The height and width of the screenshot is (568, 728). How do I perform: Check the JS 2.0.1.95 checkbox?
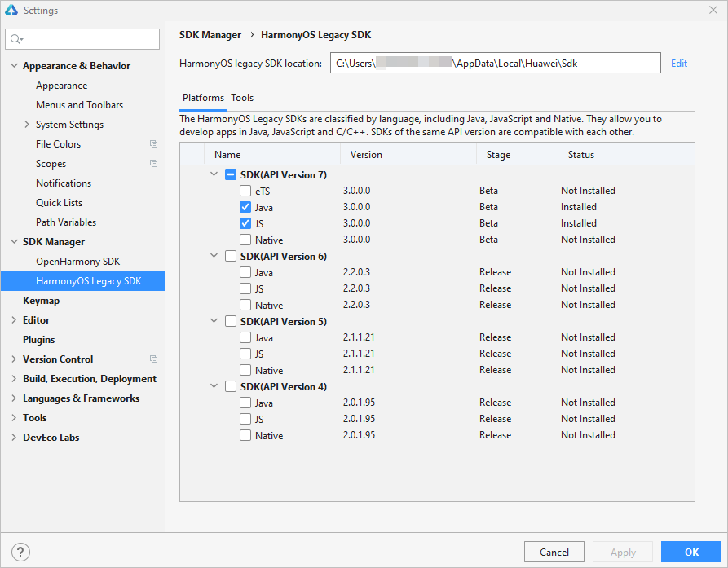[245, 419]
